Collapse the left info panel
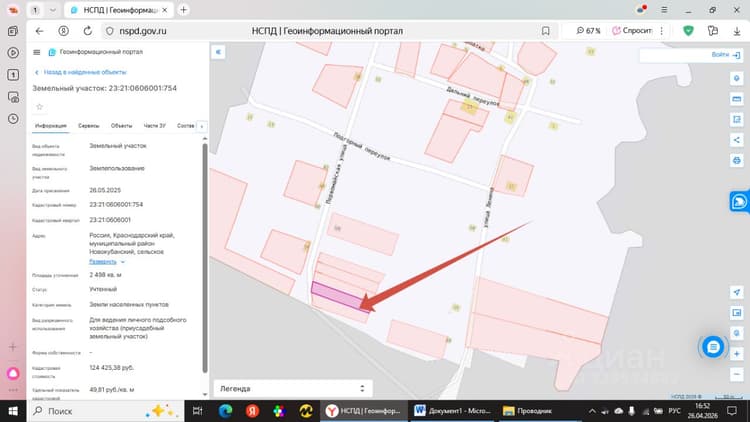The height and width of the screenshot is (422, 750). [218, 52]
